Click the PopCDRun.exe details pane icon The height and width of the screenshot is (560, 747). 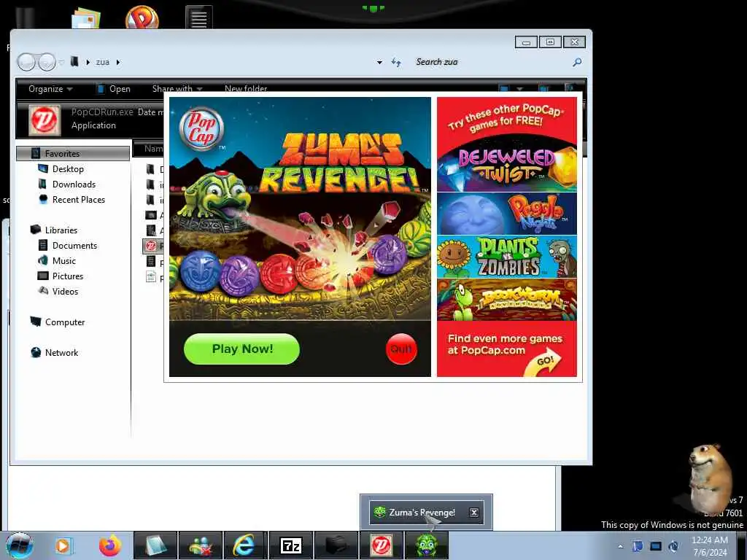[x=44, y=120]
